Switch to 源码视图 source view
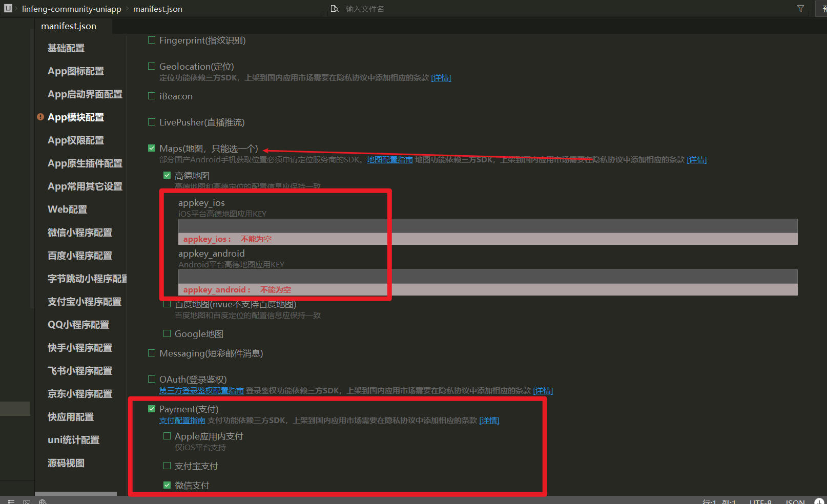The width and height of the screenshot is (827, 504). [66, 463]
